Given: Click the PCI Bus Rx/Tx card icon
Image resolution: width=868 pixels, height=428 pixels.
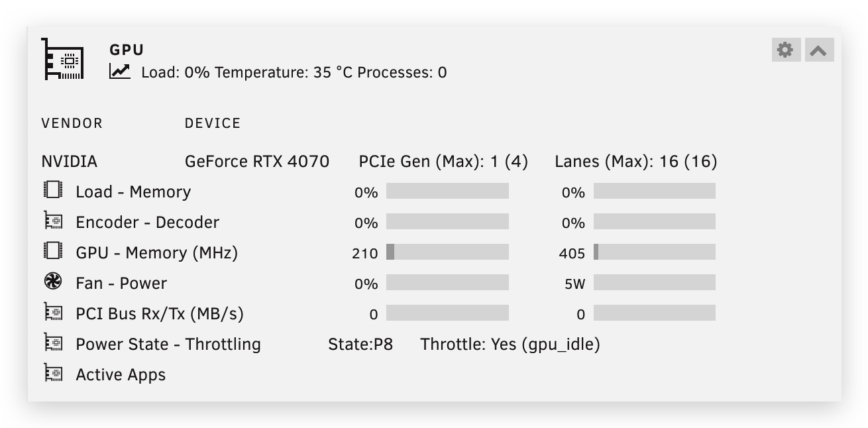Looking at the screenshot, I should click(x=53, y=313).
